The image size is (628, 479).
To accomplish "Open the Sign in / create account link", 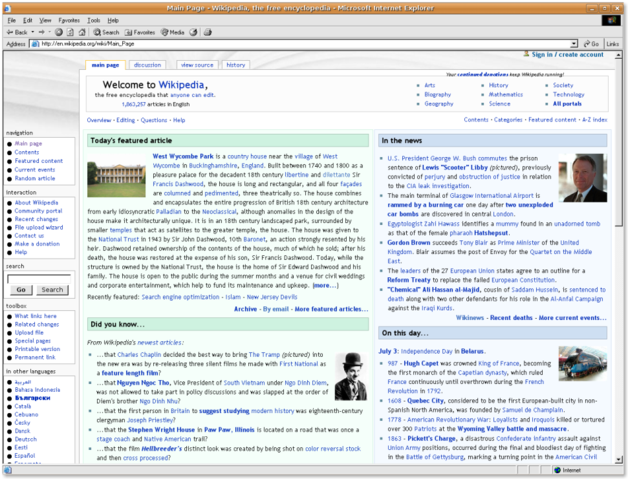I will pyautogui.click(x=567, y=55).
